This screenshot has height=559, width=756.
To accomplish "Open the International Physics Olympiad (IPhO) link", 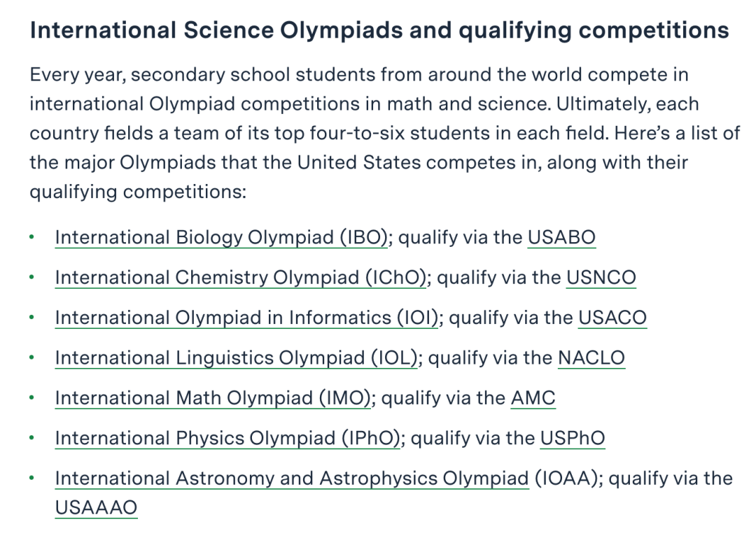I will point(227,438).
